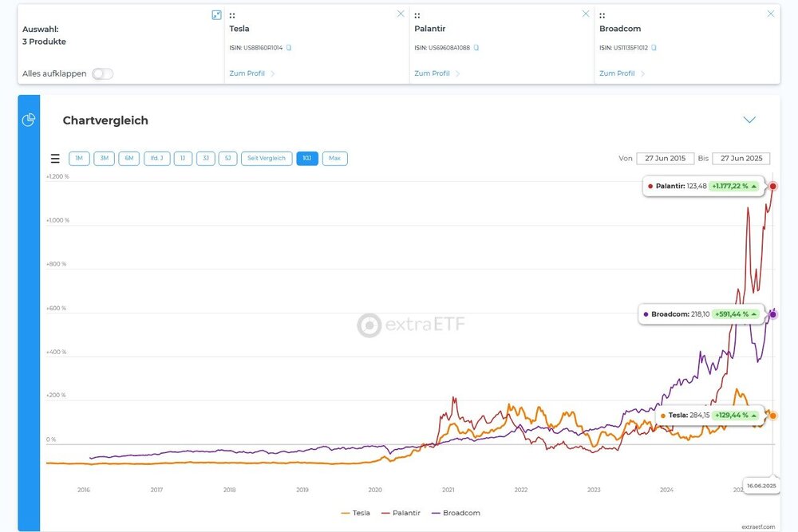Hide the Palantir line via the legend
Screen dimensions: 798x532
point(403,513)
